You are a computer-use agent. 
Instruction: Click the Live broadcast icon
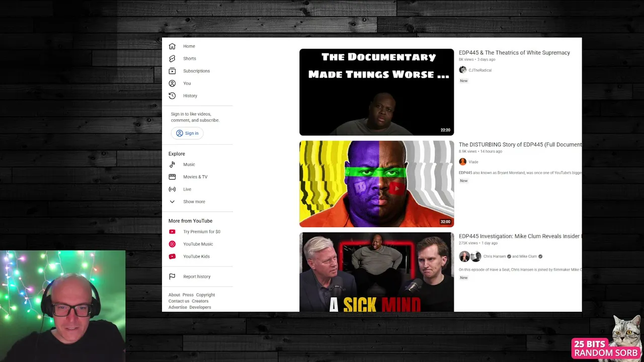coord(172,189)
